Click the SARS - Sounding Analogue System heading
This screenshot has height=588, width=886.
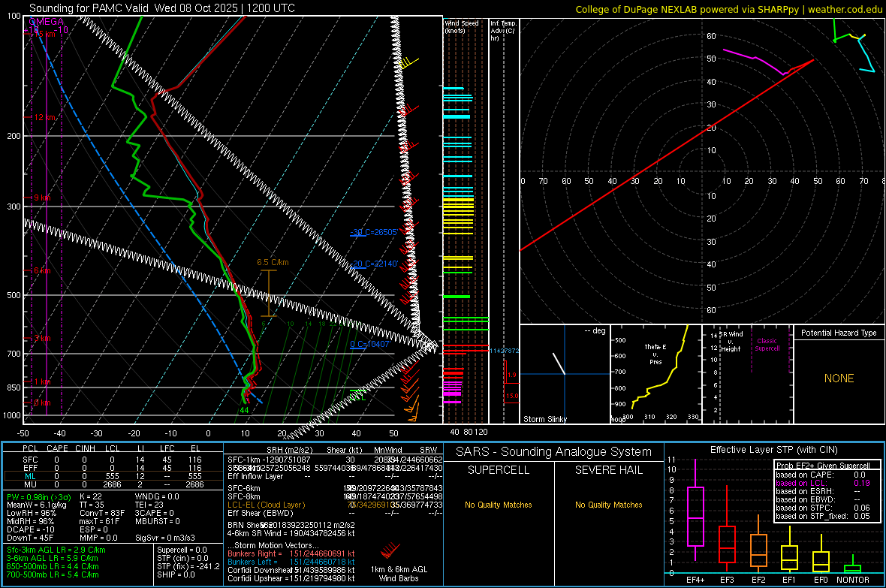tap(554, 452)
